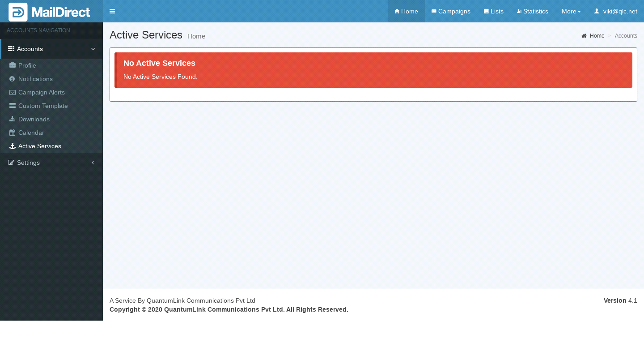
Task: Click the Calendar icon in sidebar
Action: (x=13, y=133)
